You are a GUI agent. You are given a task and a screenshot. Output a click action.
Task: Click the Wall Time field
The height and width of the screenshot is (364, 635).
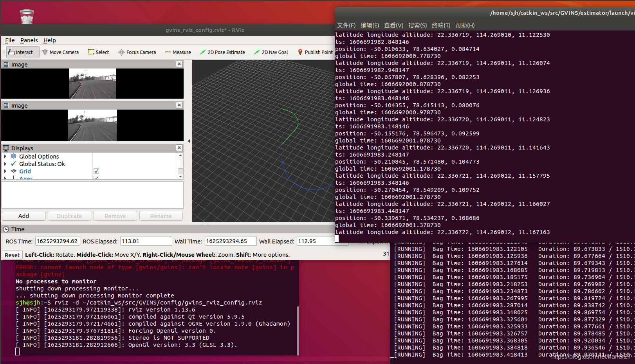[x=231, y=241]
